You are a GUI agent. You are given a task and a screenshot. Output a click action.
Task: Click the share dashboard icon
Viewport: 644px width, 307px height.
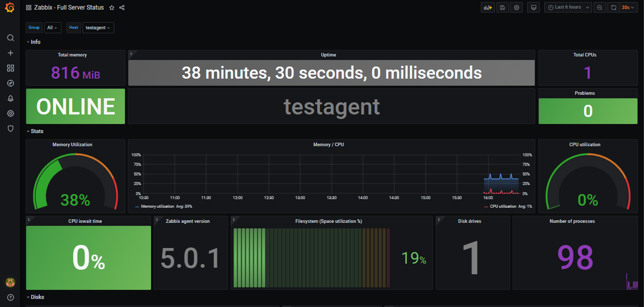(x=122, y=8)
